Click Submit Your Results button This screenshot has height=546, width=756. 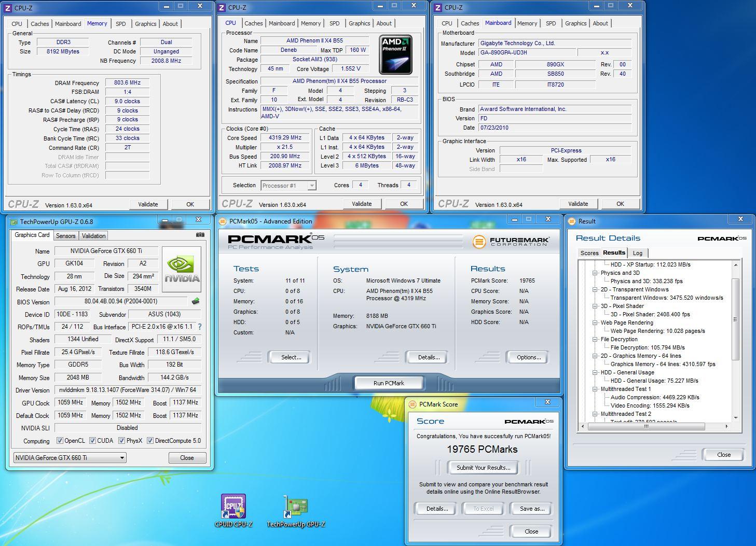pos(484,468)
